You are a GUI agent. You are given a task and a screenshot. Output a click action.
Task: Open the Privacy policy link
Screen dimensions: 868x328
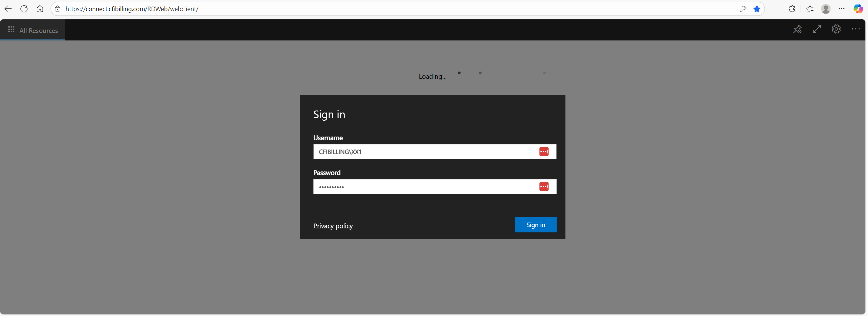tap(333, 226)
